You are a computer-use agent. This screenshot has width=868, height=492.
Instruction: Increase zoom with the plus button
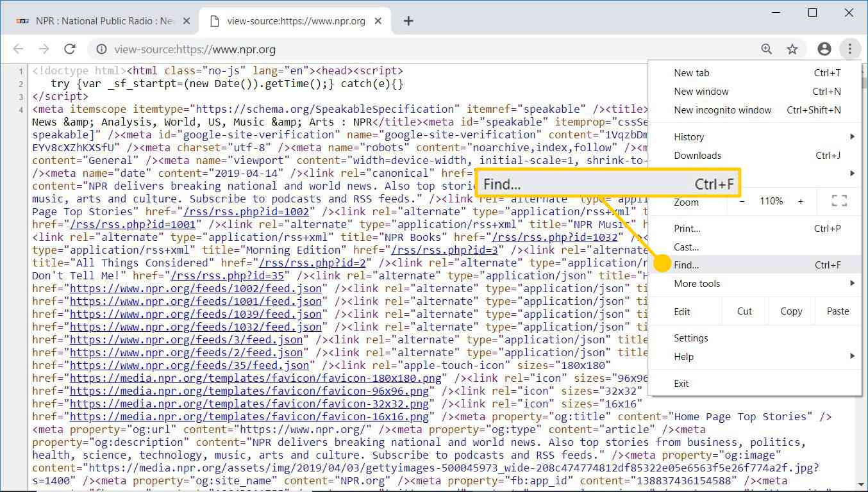pyautogui.click(x=801, y=201)
